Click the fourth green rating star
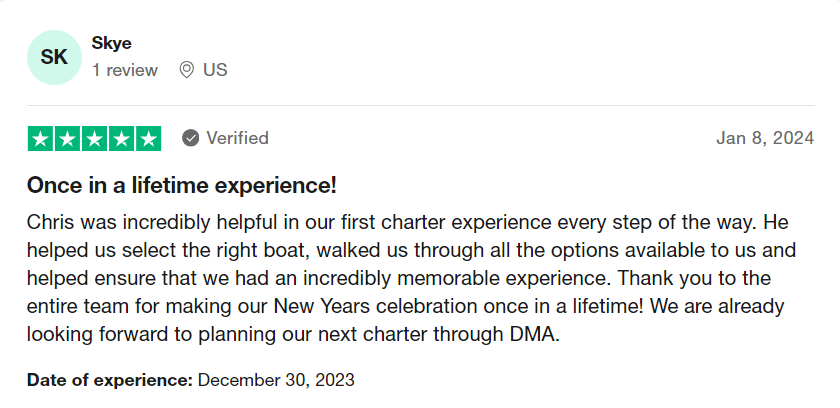This screenshot has width=840, height=408. [122, 139]
